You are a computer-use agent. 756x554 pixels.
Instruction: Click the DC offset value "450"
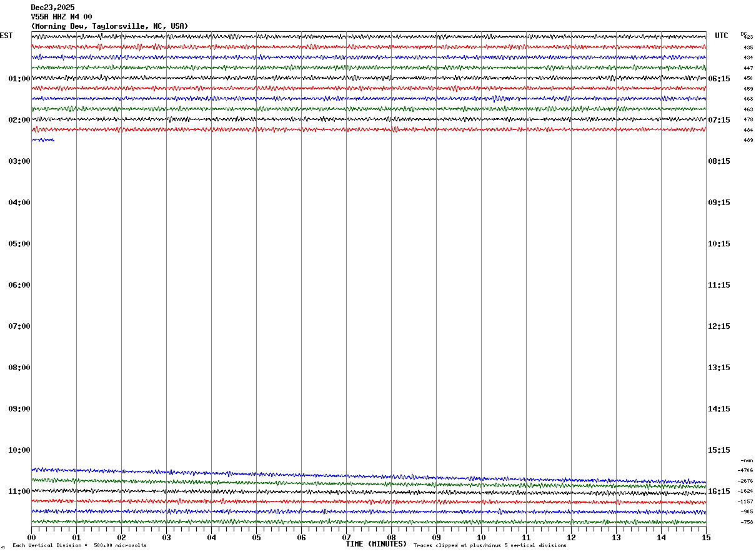click(748, 78)
